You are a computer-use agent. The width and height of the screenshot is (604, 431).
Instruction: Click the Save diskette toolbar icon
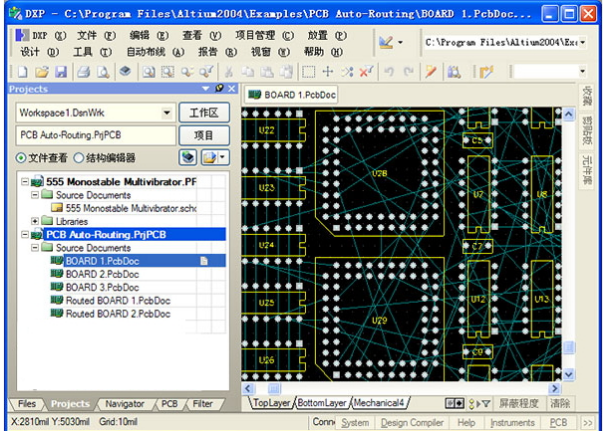click(61, 72)
